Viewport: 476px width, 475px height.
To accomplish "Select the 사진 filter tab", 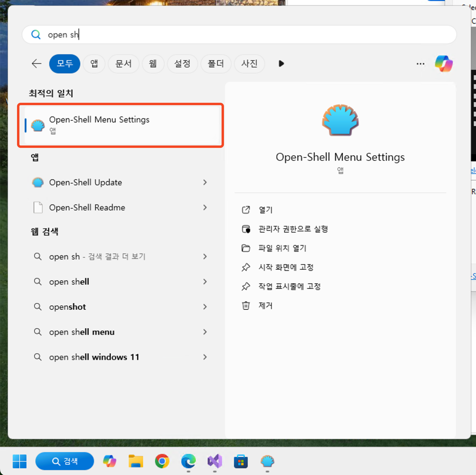I will pyautogui.click(x=249, y=64).
